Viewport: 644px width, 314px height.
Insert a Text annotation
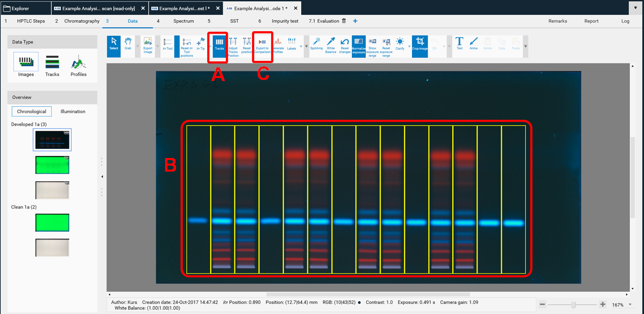(459, 45)
